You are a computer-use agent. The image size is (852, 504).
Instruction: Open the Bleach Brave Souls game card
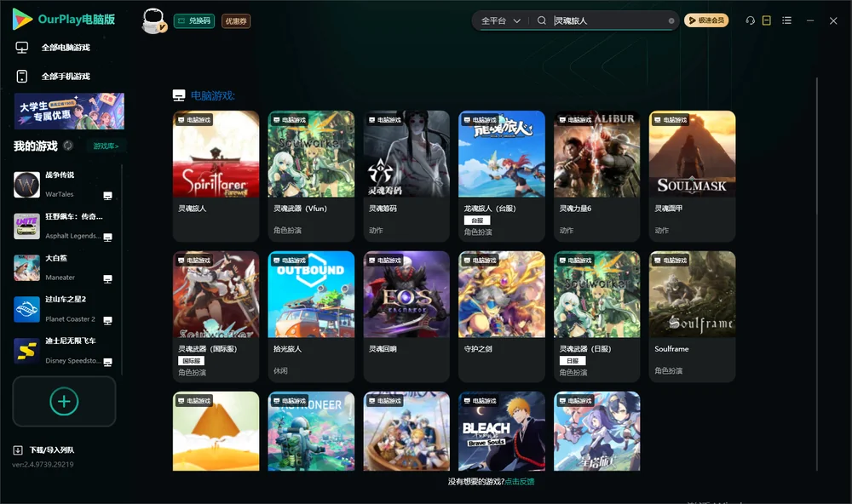click(x=502, y=432)
